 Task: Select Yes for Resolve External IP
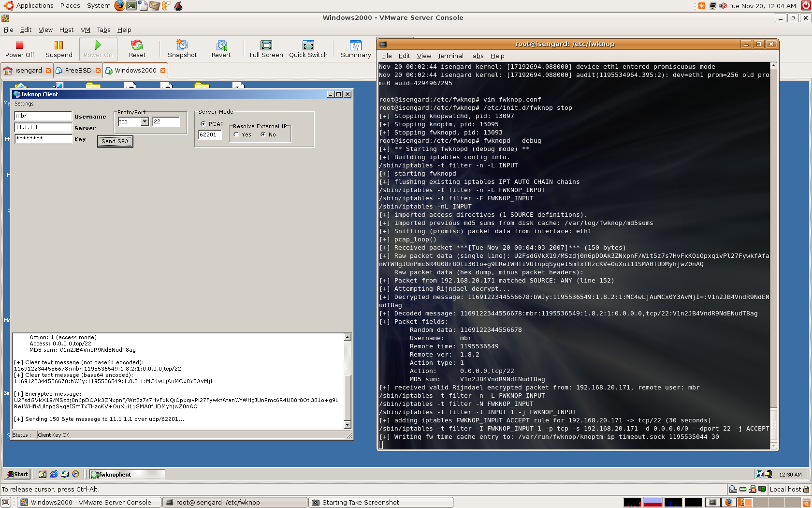point(236,135)
